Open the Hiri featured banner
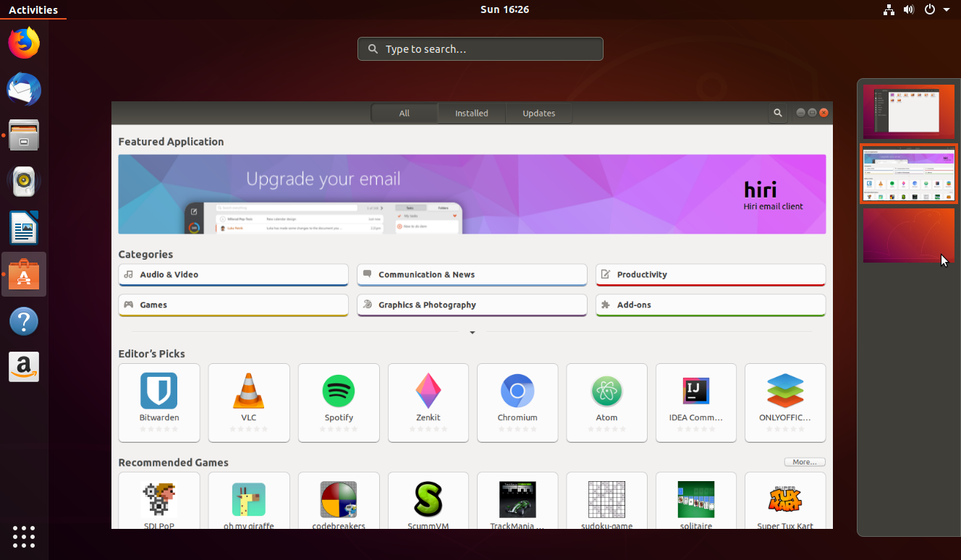 click(472, 194)
